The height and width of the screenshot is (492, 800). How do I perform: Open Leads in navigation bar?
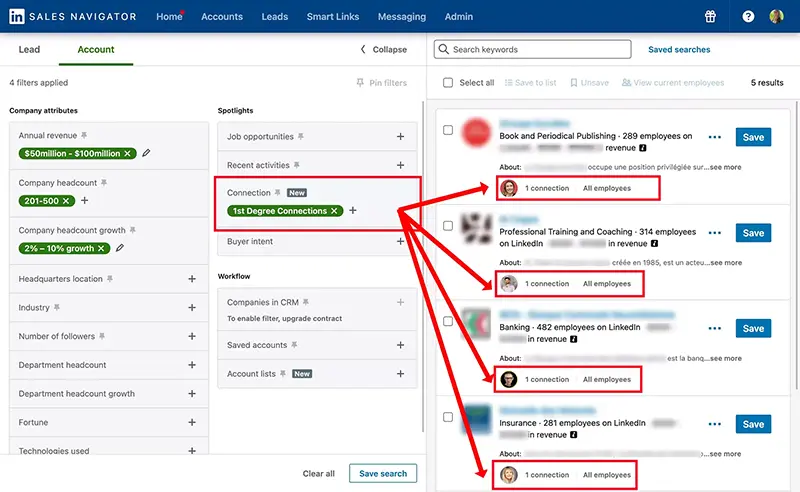(274, 16)
